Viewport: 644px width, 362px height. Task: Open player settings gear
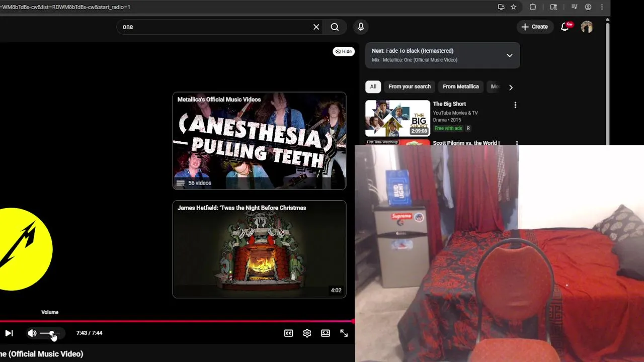(x=307, y=333)
